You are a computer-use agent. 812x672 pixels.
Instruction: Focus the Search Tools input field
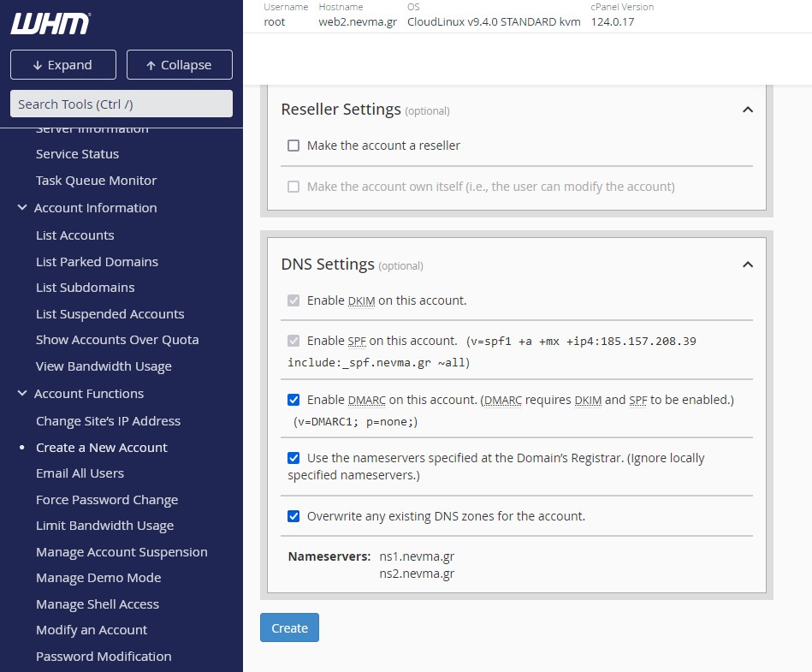121,104
